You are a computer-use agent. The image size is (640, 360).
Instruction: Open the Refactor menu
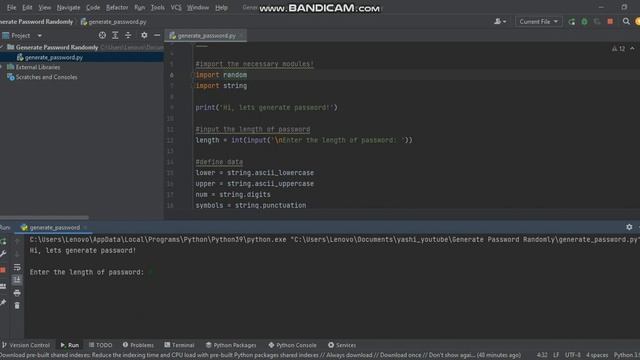[117, 7]
